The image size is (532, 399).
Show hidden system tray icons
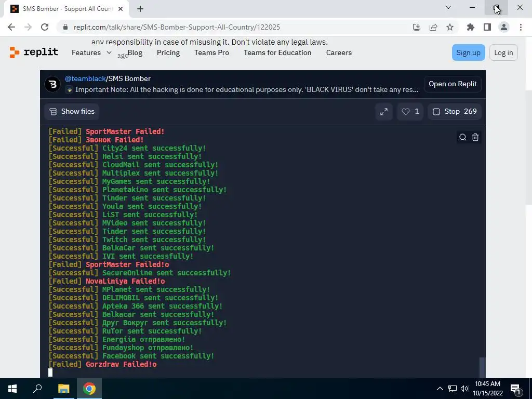click(440, 389)
